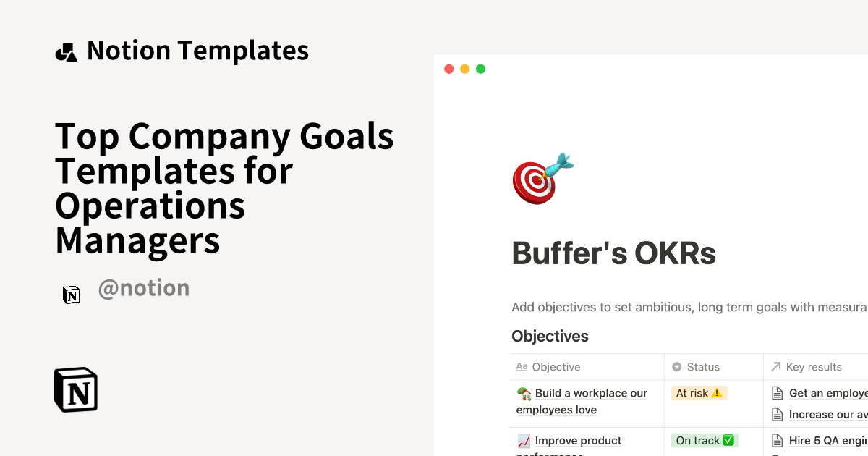Click the document icon beside Increase our
Image resolution: width=868 pixels, height=456 pixels.
(777, 414)
